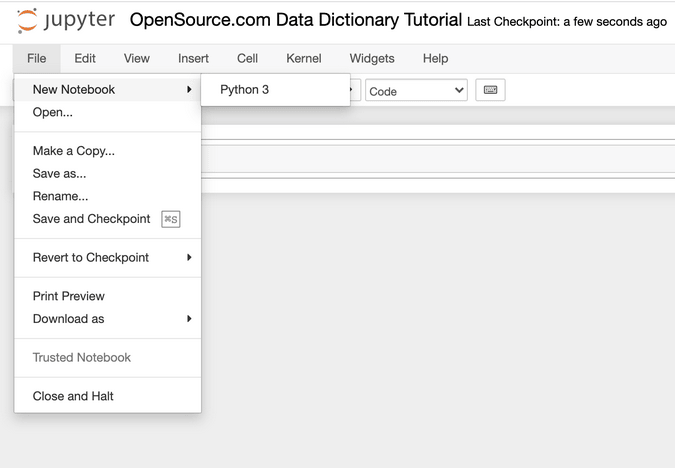The width and height of the screenshot is (675, 468).
Task: Select Python 3 from the submenu
Action: 245,89
